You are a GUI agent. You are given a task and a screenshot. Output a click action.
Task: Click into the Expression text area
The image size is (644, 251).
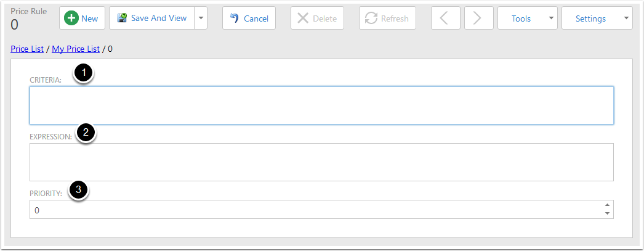321,162
